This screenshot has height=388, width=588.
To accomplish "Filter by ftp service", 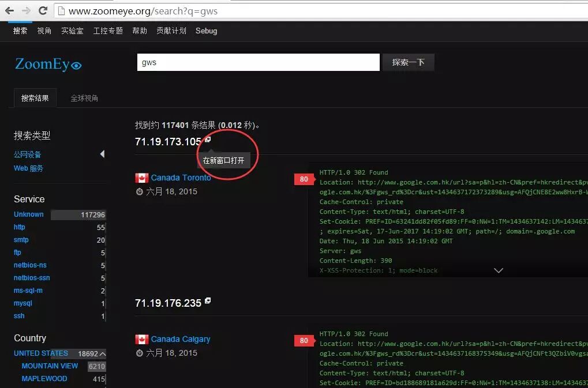I will pyautogui.click(x=17, y=253).
